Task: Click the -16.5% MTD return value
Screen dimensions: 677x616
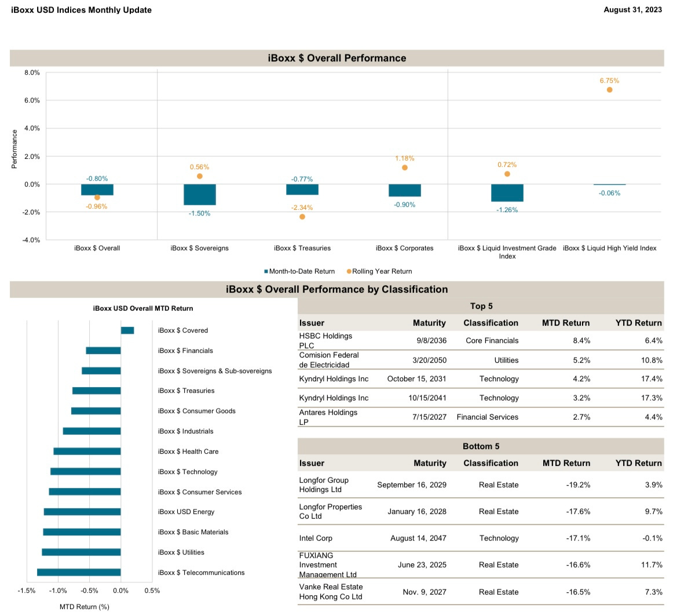Action: (578, 592)
